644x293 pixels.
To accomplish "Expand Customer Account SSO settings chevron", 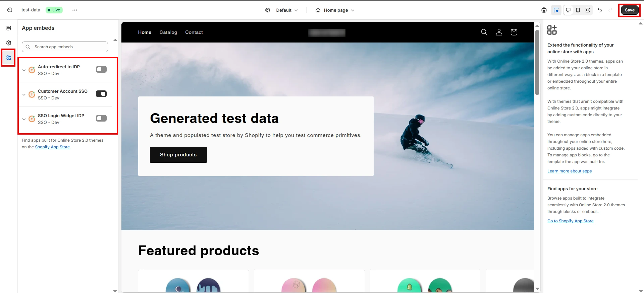I will 24,95.
